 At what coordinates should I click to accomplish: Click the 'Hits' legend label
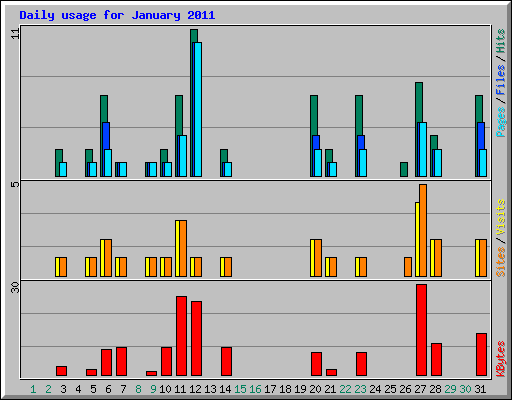[500, 41]
